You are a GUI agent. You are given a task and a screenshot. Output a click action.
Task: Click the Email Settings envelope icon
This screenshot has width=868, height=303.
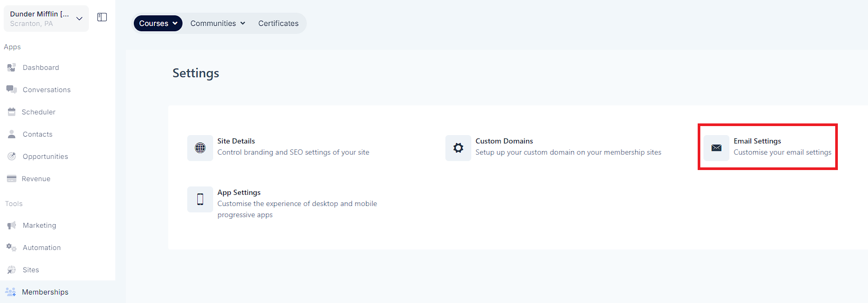[716, 148]
